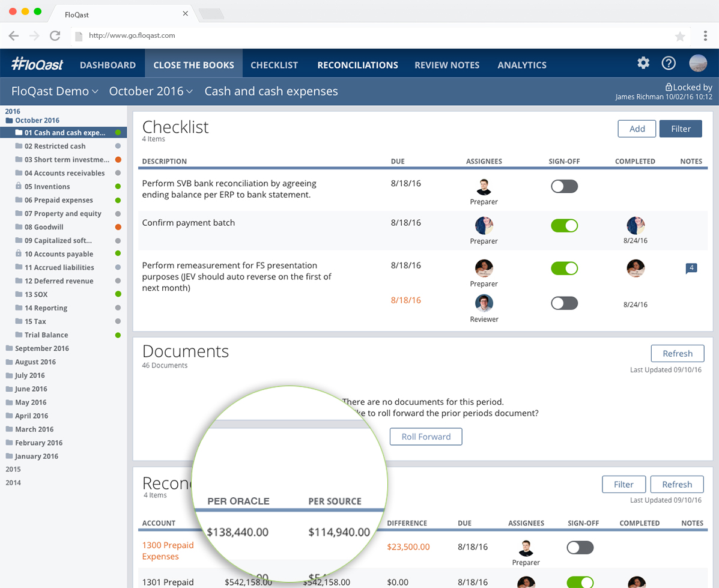Click the FloQast logo
719x588 pixels.
tap(37, 64)
